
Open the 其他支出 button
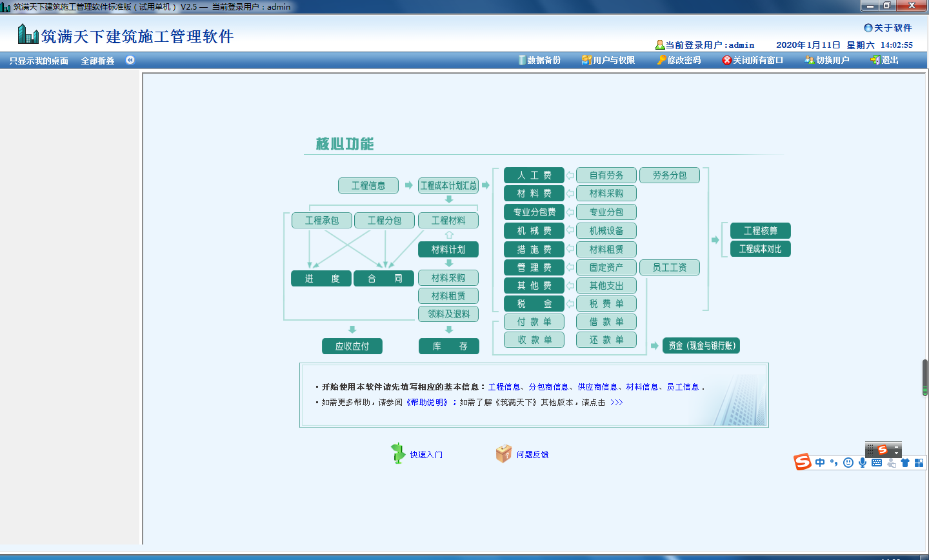pyautogui.click(x=606, y=286)
